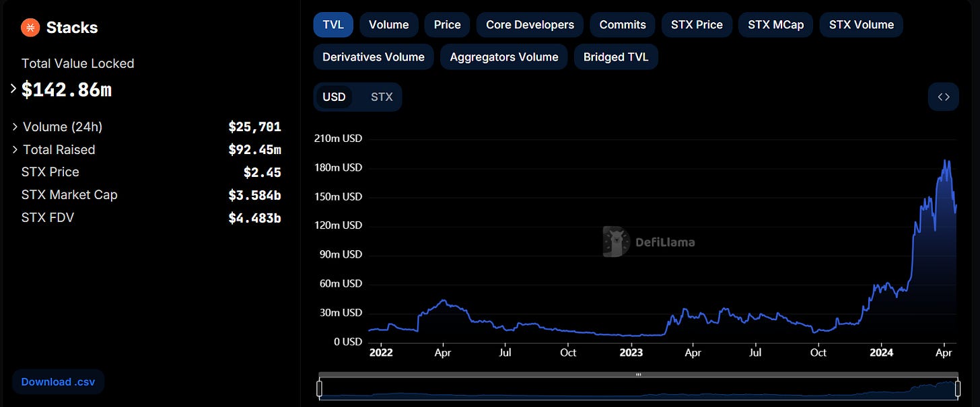The width and height of the screenshot is (980, 407).
Task: Show the Bridged TVL series
Action: click(x=616, y=57)
